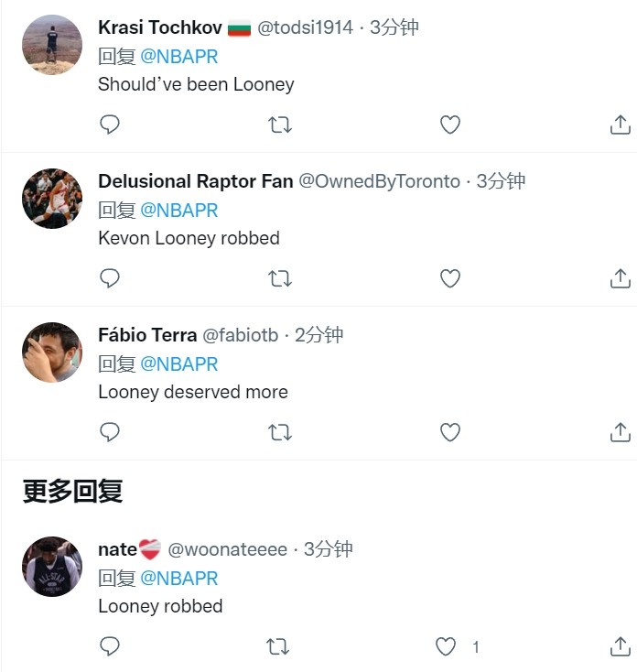Open the @OwnedByToronto profile handle
This screenshot has height=672, width=637.
[x=379, y=181]
